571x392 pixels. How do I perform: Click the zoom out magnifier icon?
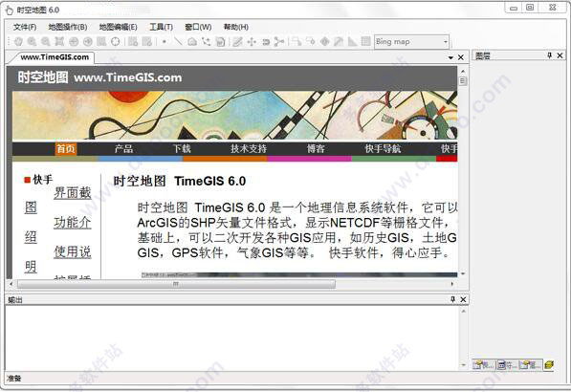(x=46, y=42)
